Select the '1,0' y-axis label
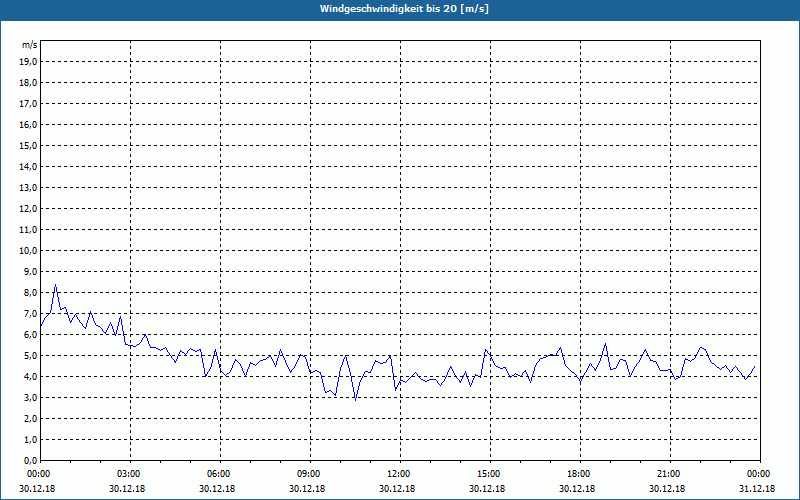 (29, 439)
